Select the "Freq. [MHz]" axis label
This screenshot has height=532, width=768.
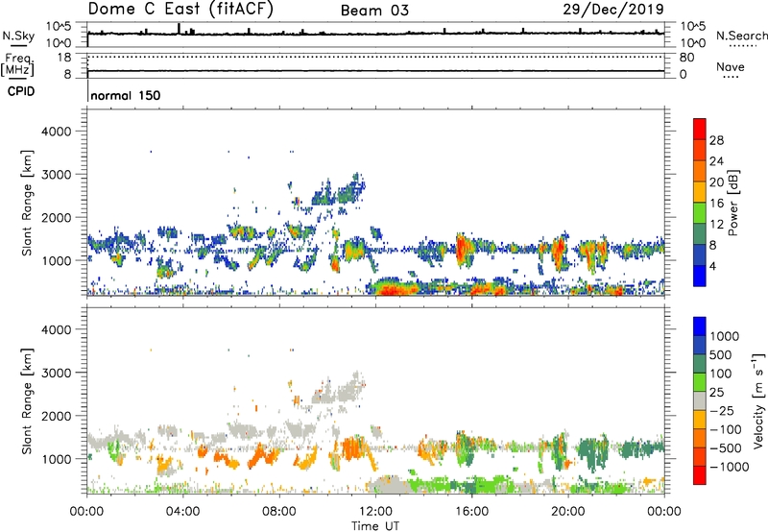(17, 65)
